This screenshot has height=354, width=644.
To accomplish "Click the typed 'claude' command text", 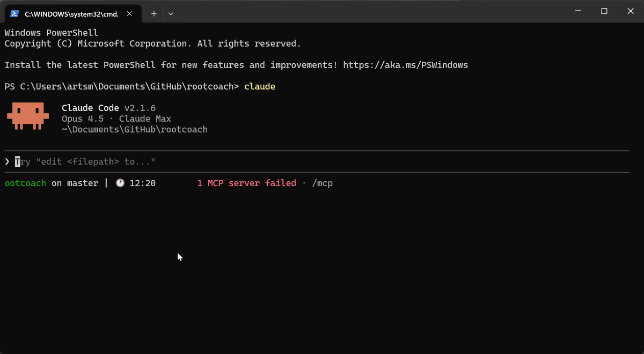I will tap(260, 86).
